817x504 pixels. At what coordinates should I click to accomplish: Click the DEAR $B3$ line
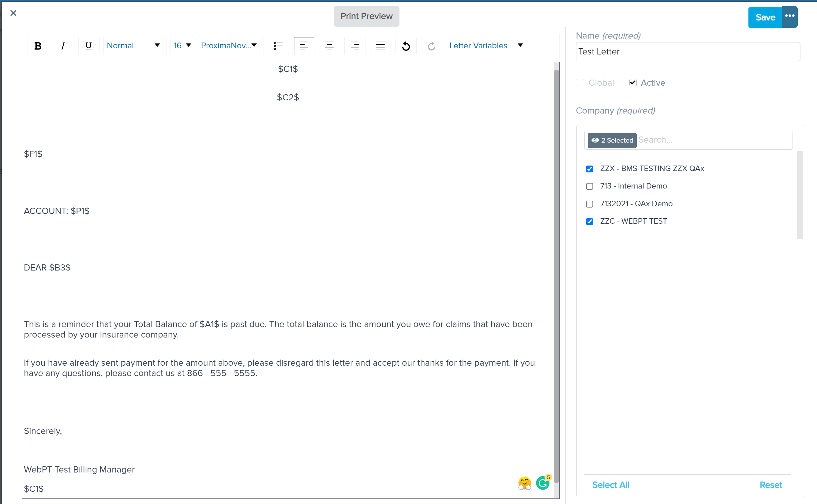(47, 268)
